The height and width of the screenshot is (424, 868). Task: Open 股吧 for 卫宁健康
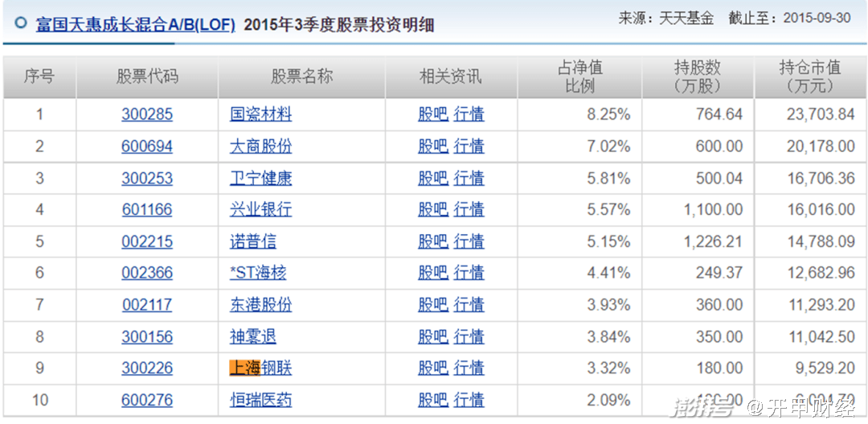click(x=433, y=179)
